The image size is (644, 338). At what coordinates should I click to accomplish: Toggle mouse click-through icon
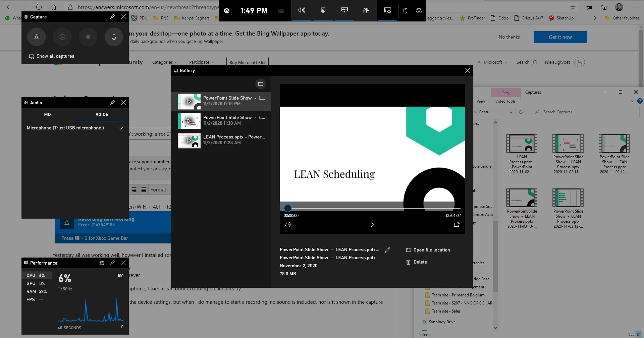(x=405, y=11)
